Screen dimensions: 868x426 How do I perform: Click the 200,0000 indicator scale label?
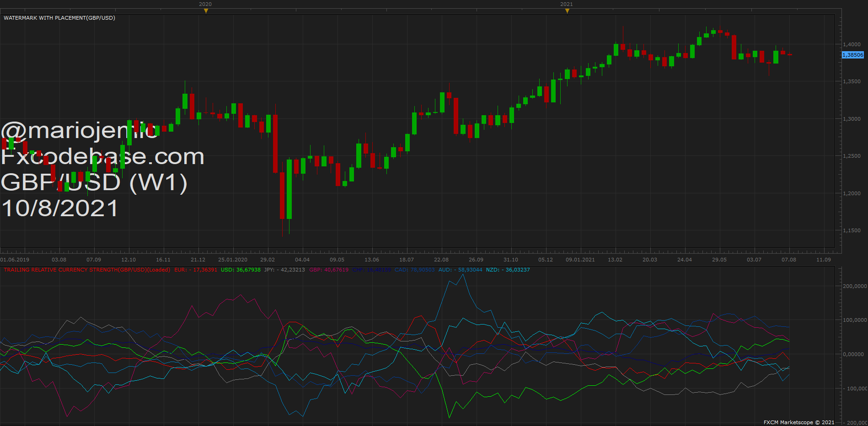coord(855,286)
